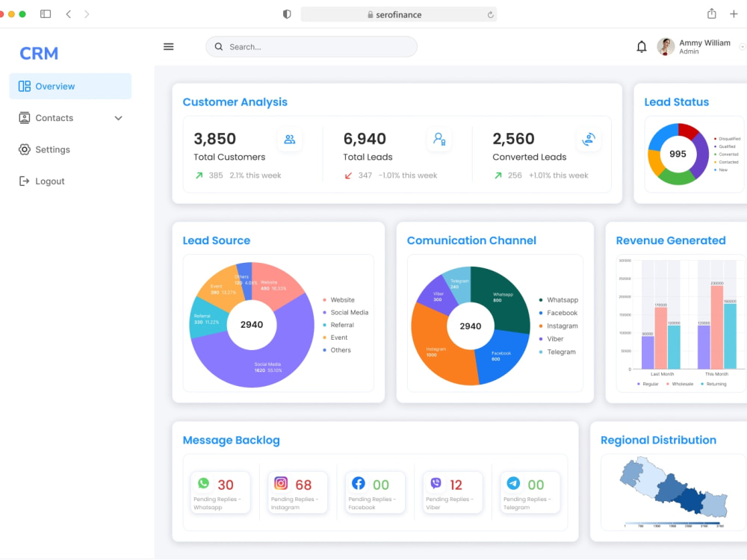Toggle Whatsapp in Comunication Channel legend

tap(558, 300)
